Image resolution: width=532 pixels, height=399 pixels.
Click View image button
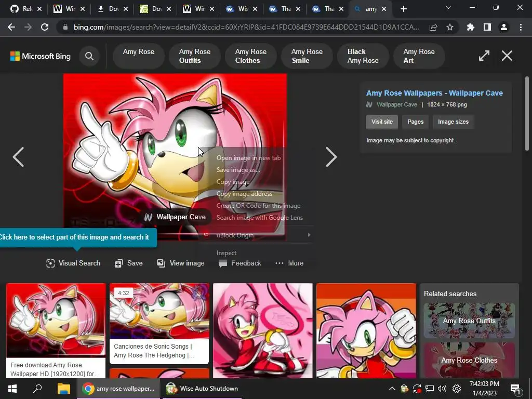[x=180, y=263]
